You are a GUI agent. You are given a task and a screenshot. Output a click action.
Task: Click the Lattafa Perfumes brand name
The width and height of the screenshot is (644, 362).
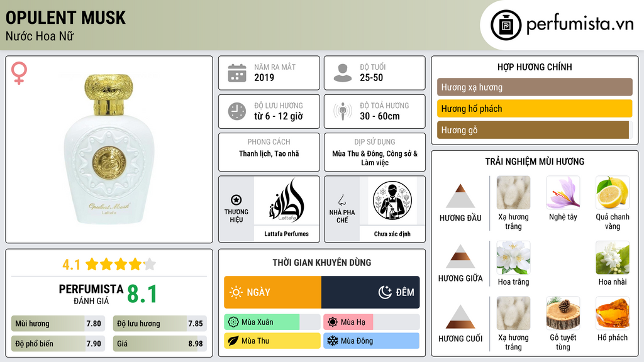(x=286, y=234)
